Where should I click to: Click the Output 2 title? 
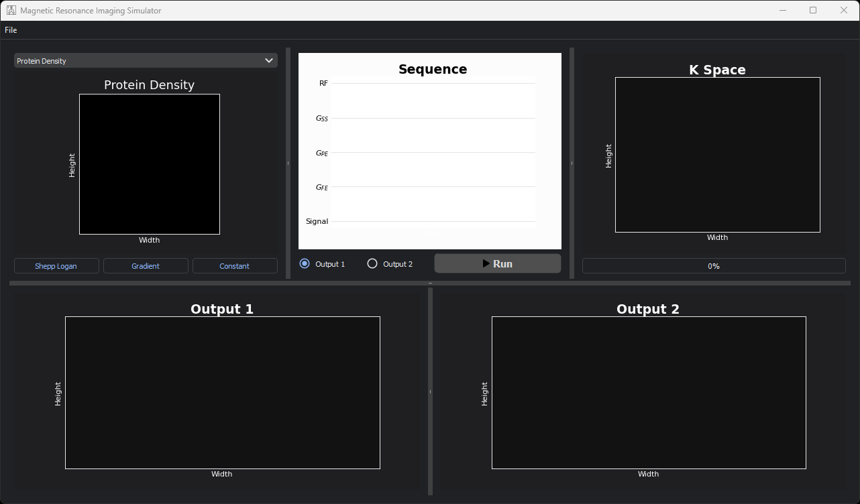click(x=648, y=309)
